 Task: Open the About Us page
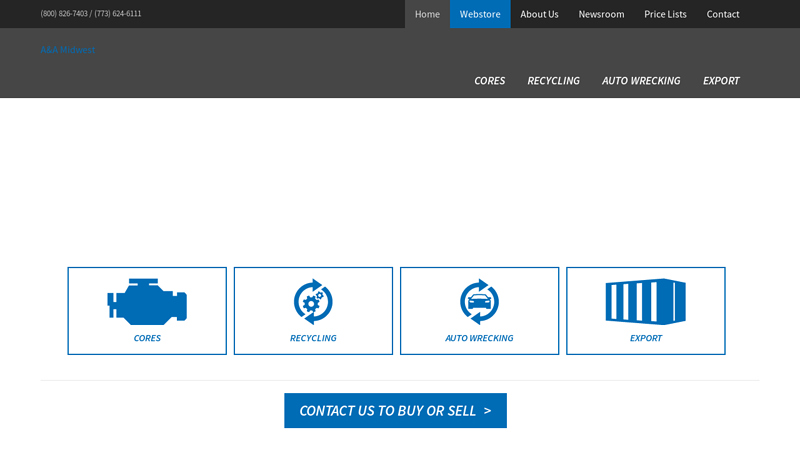(x=539, y=14)
